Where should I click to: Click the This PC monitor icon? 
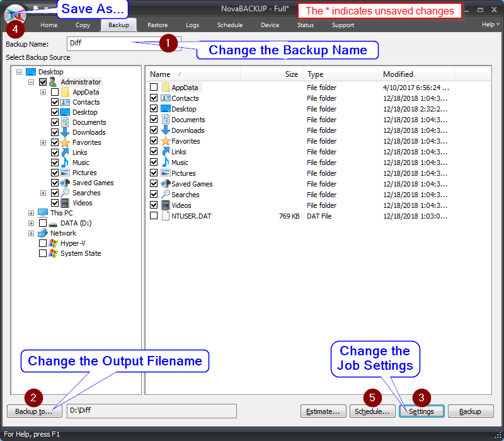click(43, 213)
